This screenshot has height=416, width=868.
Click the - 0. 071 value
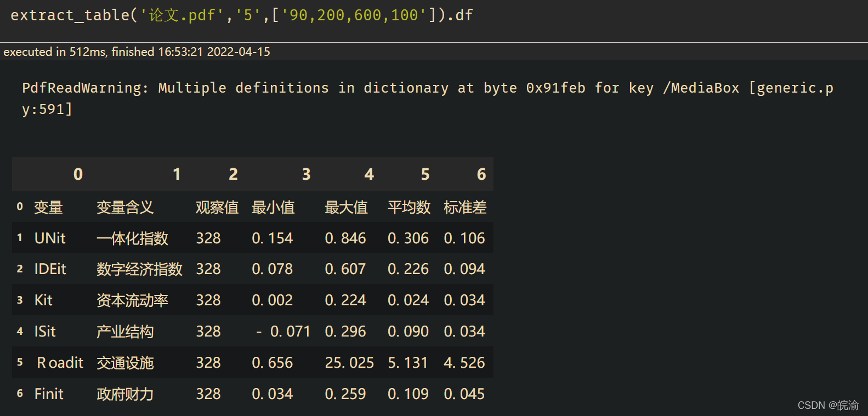pos(283,331)
